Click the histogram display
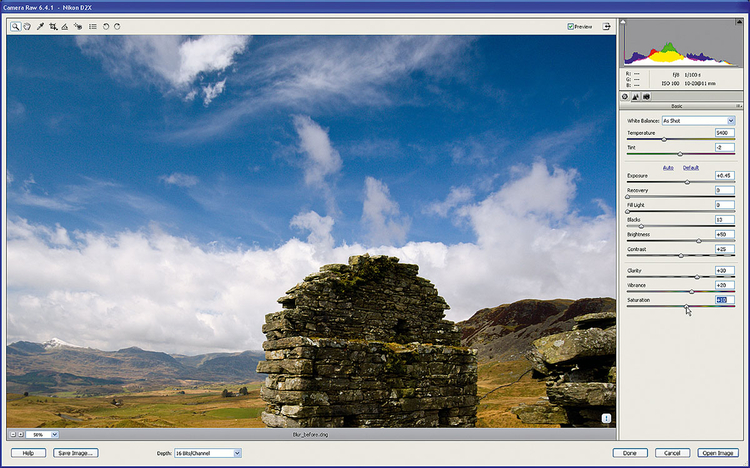750x468 pixels. 681,43
